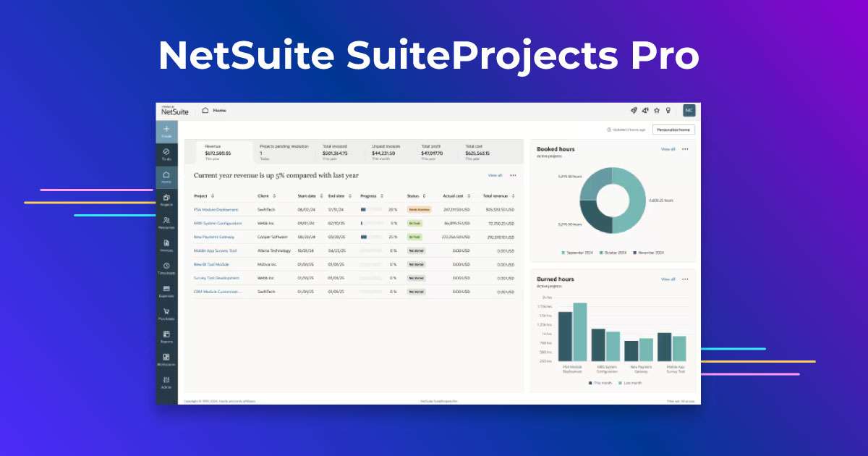Open the Reports sidebar module
The image size is (868, 456).
[166, 337]
